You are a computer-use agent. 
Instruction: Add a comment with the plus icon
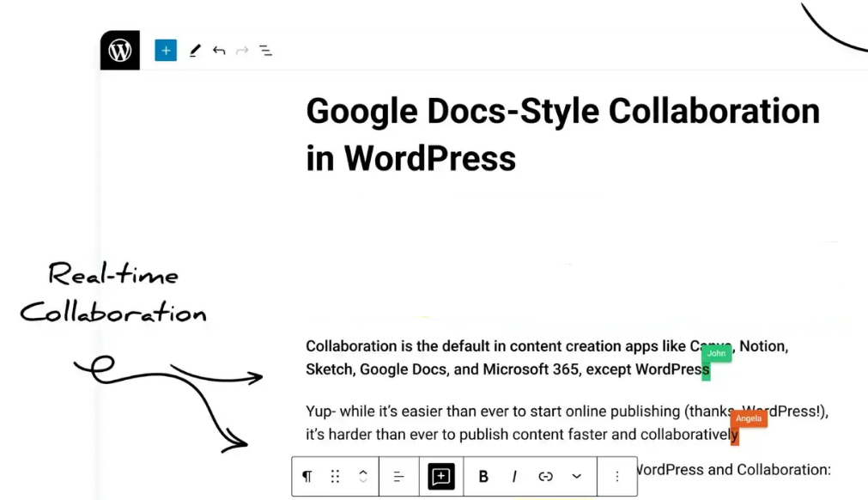click(441, 476)
